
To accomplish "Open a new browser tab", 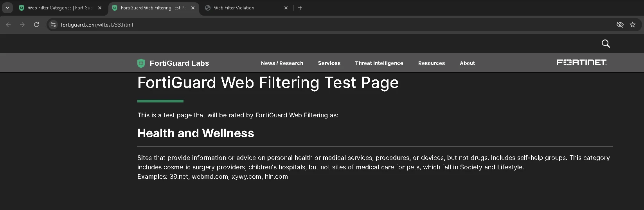I will (300, 8).
